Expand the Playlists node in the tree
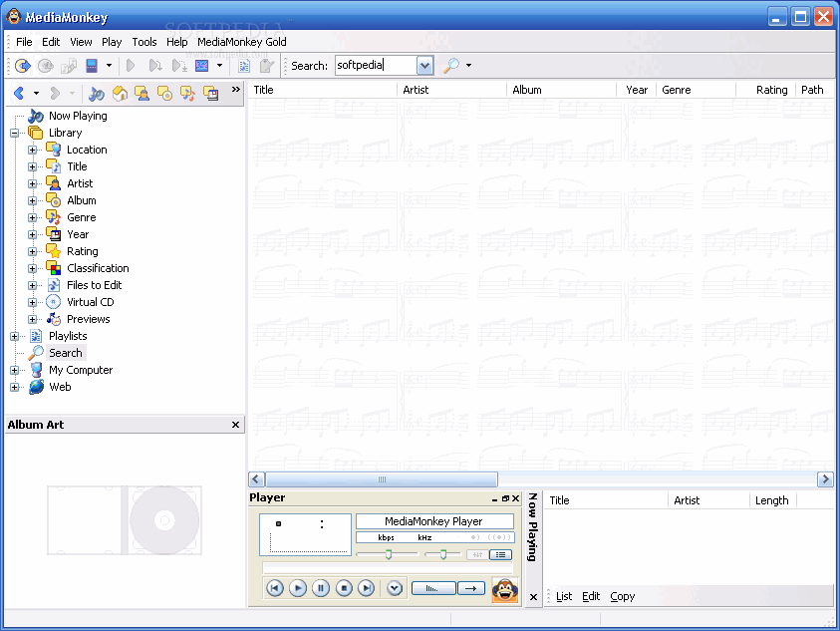This screenshot has width=840, height=631. tap(15, 336)
